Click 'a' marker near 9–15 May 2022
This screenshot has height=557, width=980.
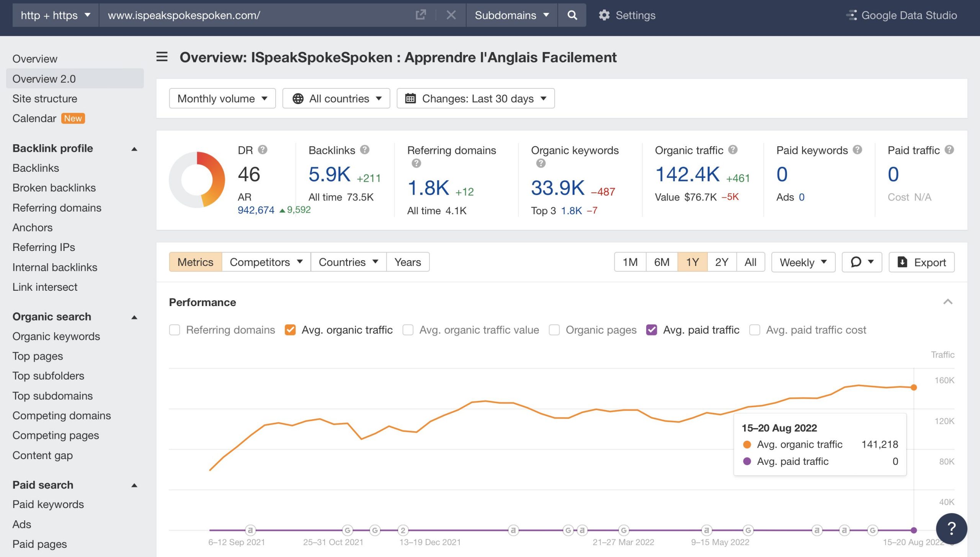coord(706,530)
